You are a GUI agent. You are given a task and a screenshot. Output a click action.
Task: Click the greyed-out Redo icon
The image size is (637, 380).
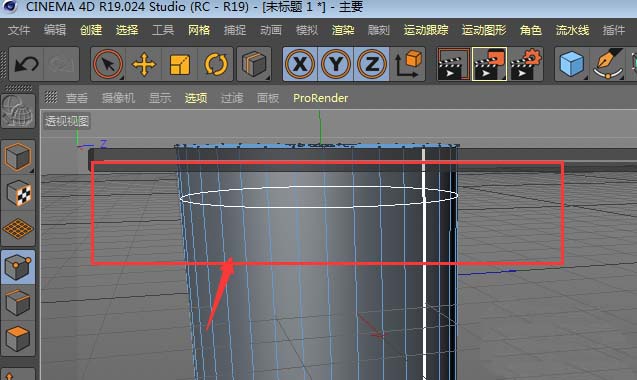(x=61, y=64)
